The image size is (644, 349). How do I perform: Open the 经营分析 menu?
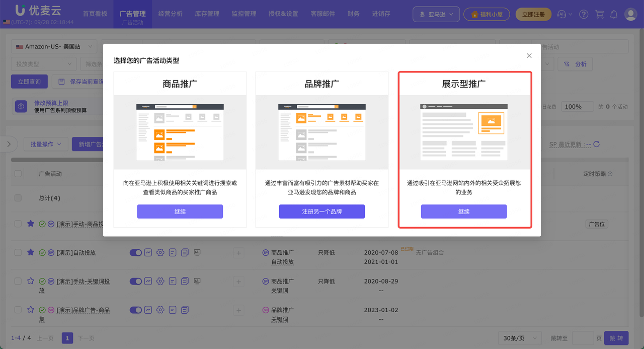coord(170,14)
